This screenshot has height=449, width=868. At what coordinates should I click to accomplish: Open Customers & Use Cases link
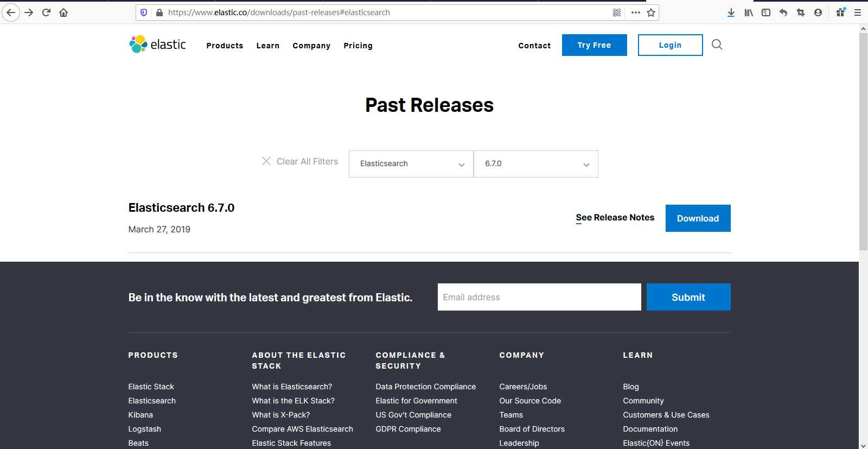(666, 415)
